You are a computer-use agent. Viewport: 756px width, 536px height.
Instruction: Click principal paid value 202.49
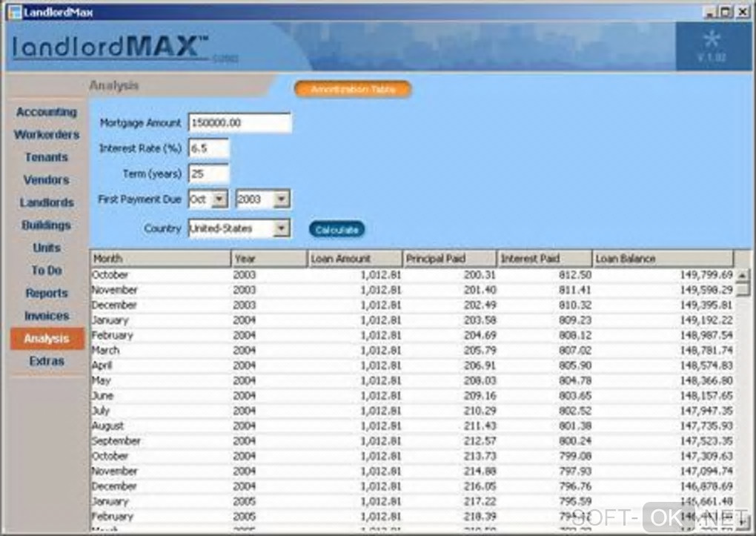coord(480,305)
